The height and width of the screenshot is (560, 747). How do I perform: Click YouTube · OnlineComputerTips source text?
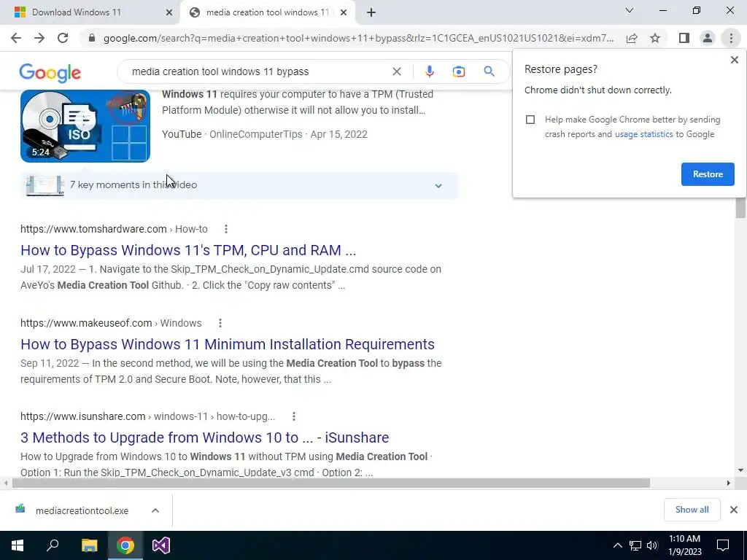pos(232,134)
